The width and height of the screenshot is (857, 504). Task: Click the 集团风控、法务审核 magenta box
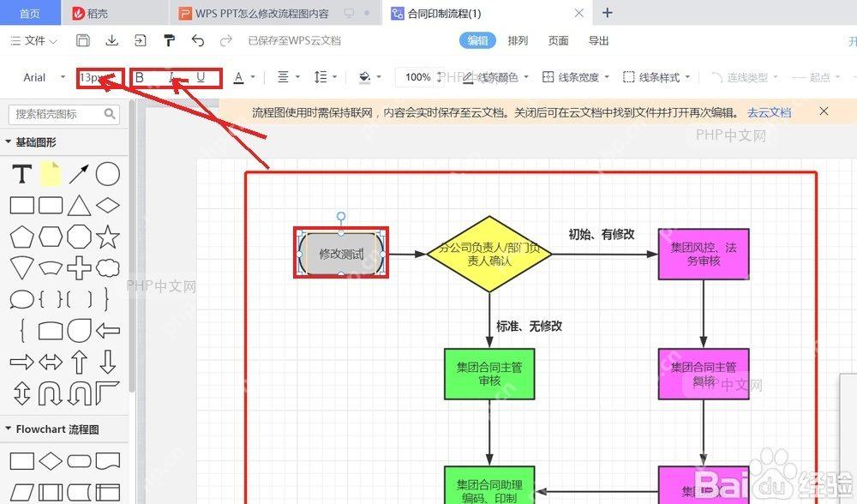click(704, 255)
